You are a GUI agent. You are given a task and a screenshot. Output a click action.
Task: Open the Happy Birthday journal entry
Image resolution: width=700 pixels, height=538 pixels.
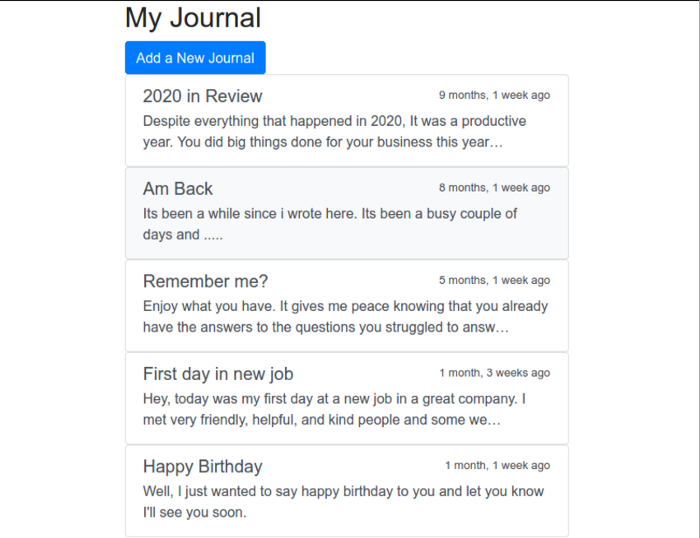click(347, 490)
